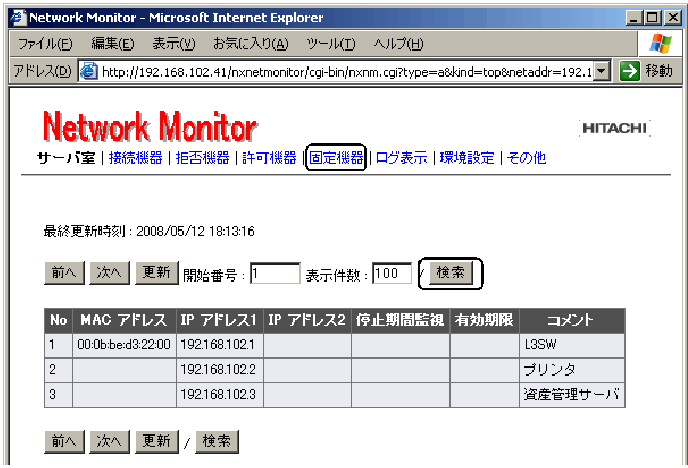Click the 資産管理サーバ comment cell
Image resolution: width=688 pixels, height=468 pixels.
click(x=572, y=394)
